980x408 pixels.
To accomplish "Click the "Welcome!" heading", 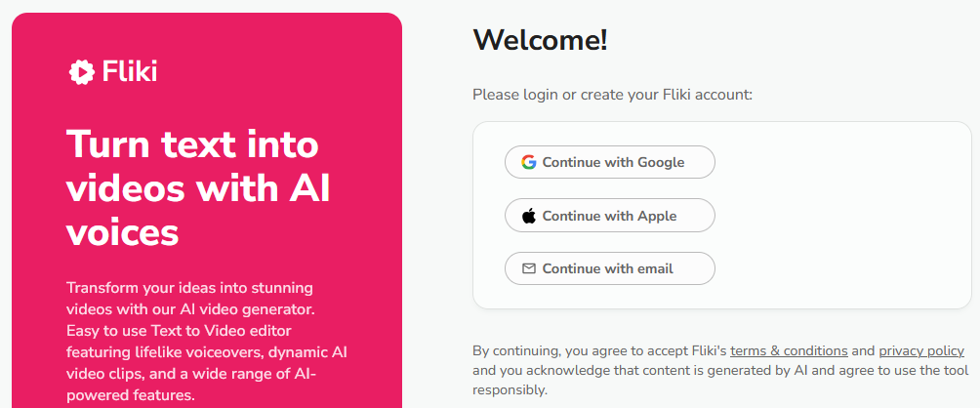I will (540, 40).
